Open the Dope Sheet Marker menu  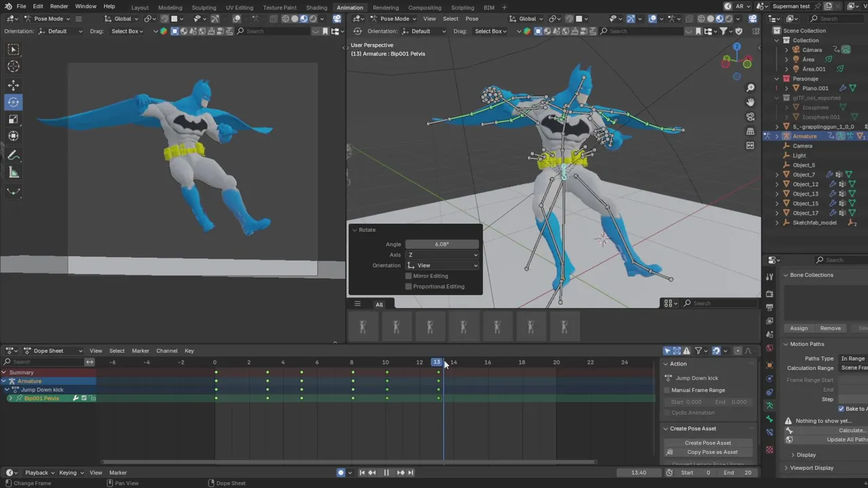140,350
